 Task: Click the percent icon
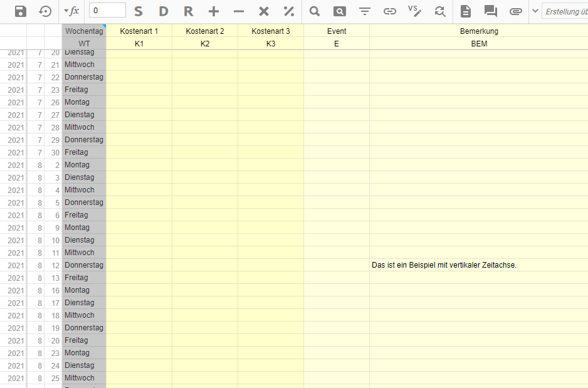289,11
